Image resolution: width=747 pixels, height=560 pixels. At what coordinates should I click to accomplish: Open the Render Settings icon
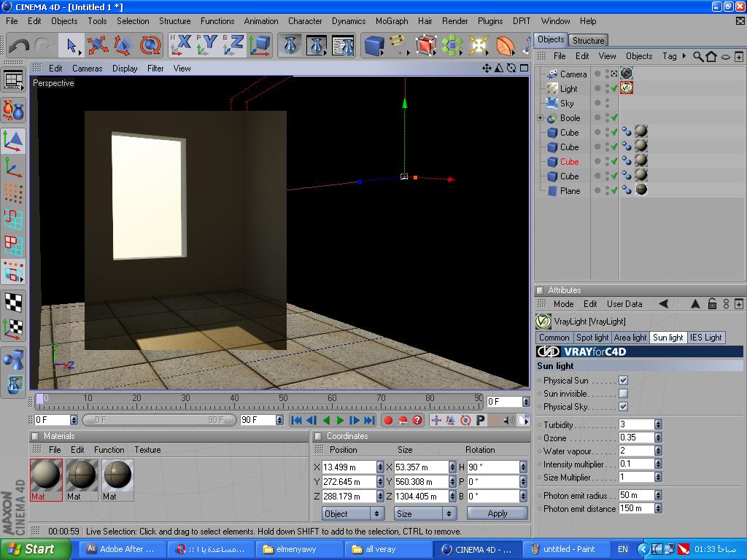(x=343, y=46)
